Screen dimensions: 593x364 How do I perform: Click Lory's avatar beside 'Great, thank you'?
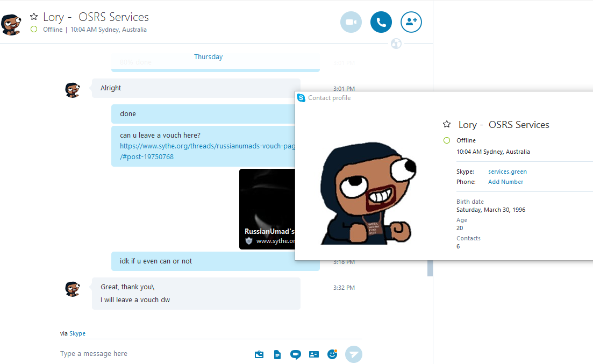coord(72,289)
